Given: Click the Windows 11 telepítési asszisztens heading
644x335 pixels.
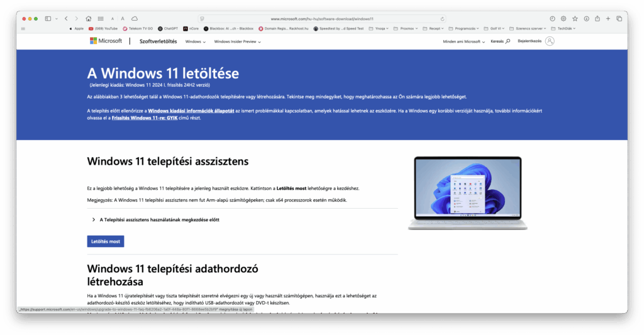Looking at the screenshot, I should [x=167, y=162].
